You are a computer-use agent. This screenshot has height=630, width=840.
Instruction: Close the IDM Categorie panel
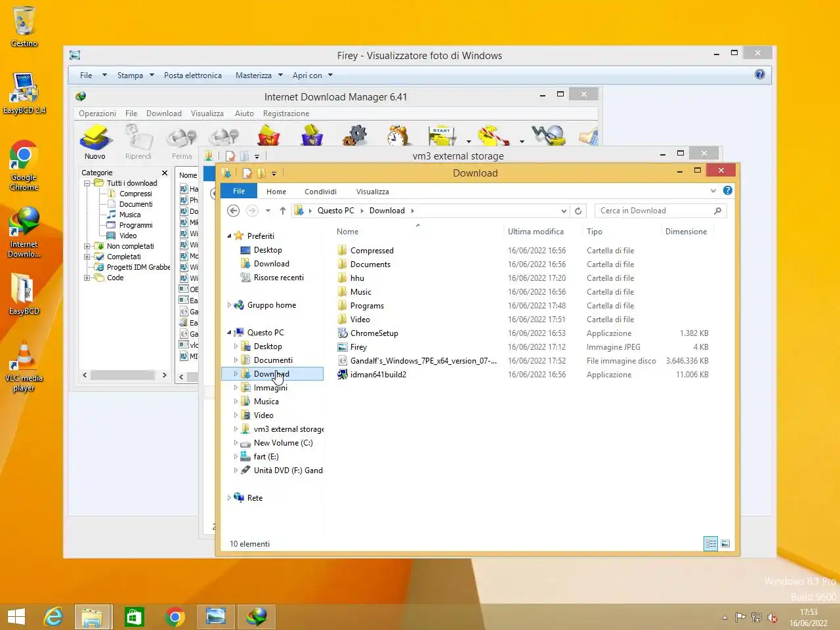(165, 173)
